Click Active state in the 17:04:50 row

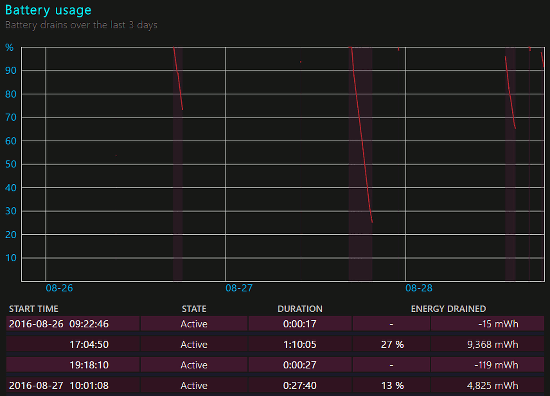tap(194, 344)
